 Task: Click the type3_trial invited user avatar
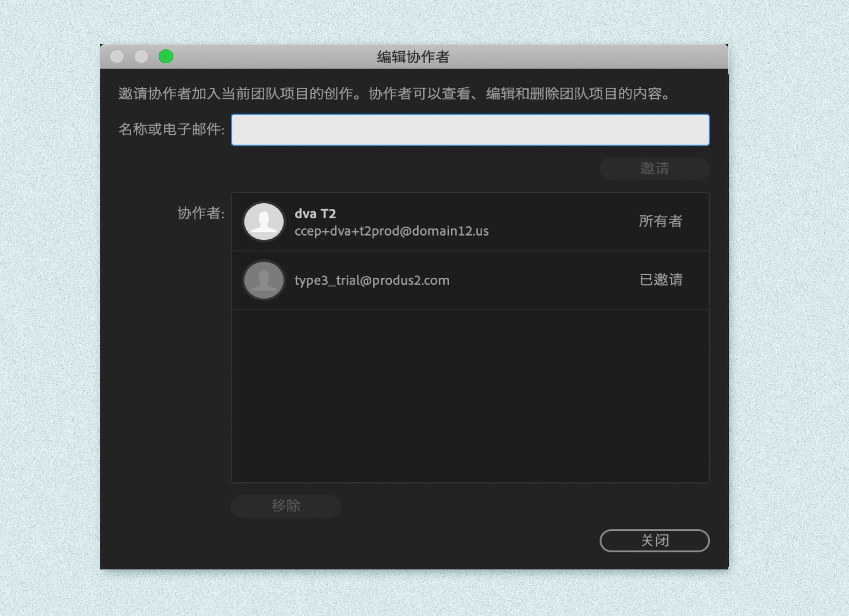264,280
